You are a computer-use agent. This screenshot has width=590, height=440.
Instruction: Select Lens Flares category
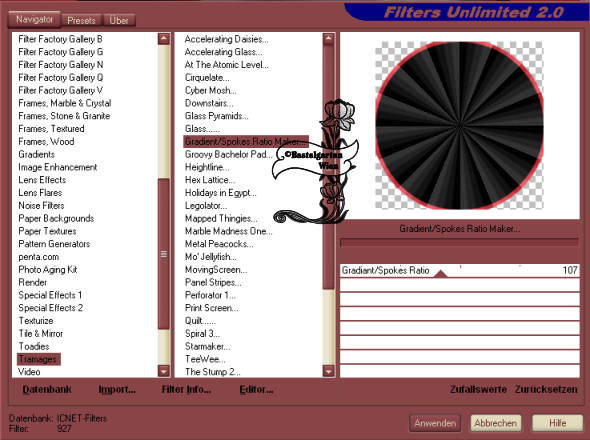point(40,193)
